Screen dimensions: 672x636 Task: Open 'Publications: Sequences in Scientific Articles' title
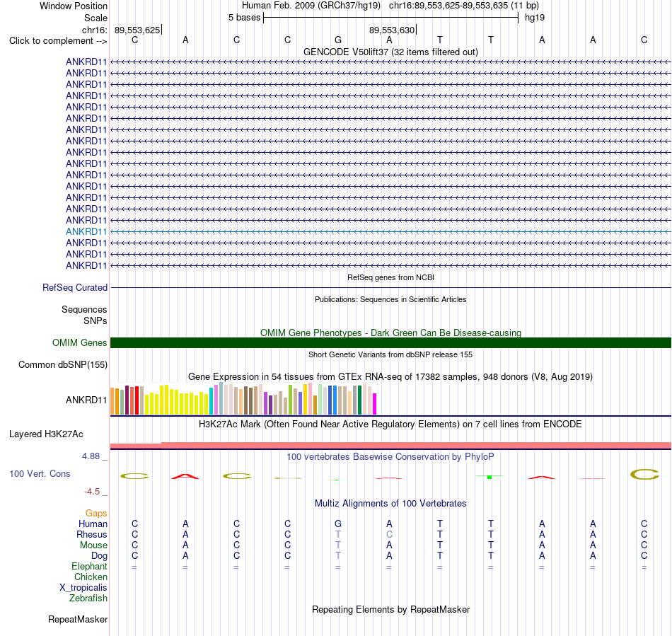coord(390,299)
